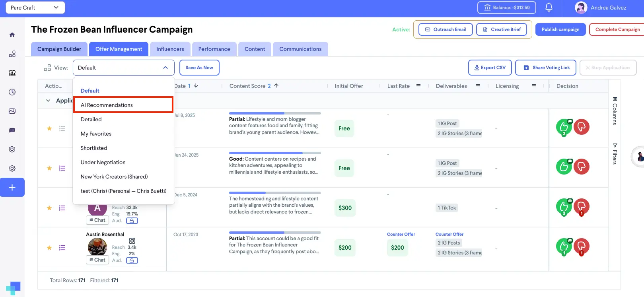Collapse the Applied group chevron

[x=48, y=101]
